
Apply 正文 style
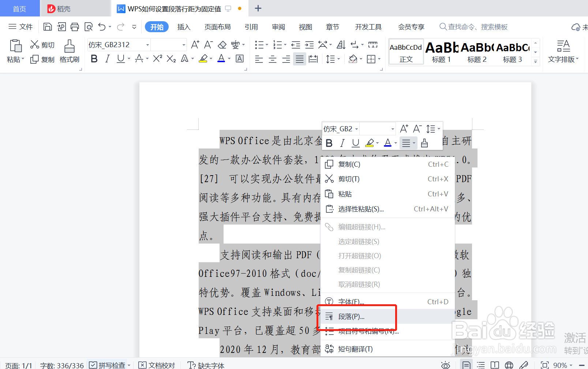406,52
